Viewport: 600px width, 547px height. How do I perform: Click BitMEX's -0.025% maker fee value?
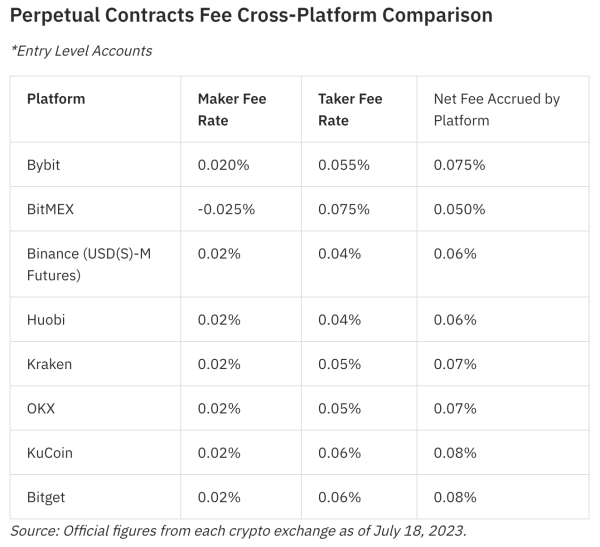coord(226,209)
